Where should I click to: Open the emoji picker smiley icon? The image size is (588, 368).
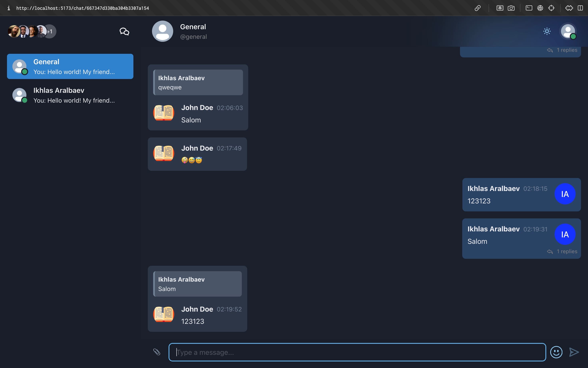[556, 352]
